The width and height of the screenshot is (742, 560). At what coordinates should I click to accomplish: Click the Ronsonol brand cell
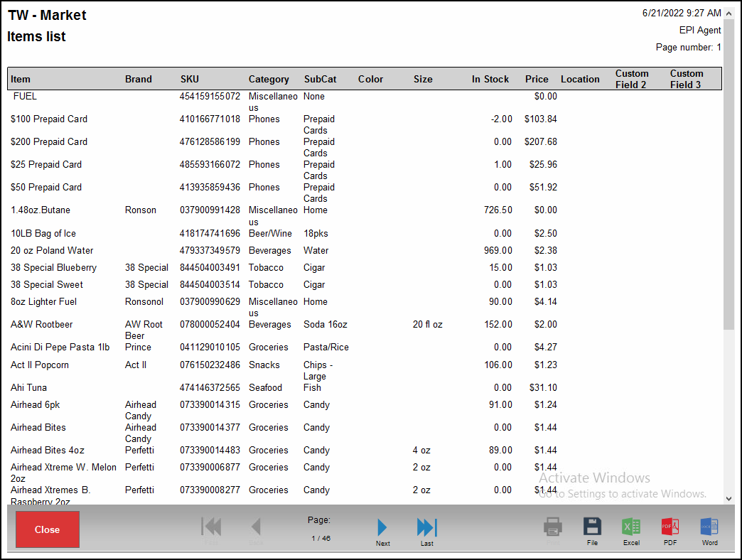click(x=144, y=302)
